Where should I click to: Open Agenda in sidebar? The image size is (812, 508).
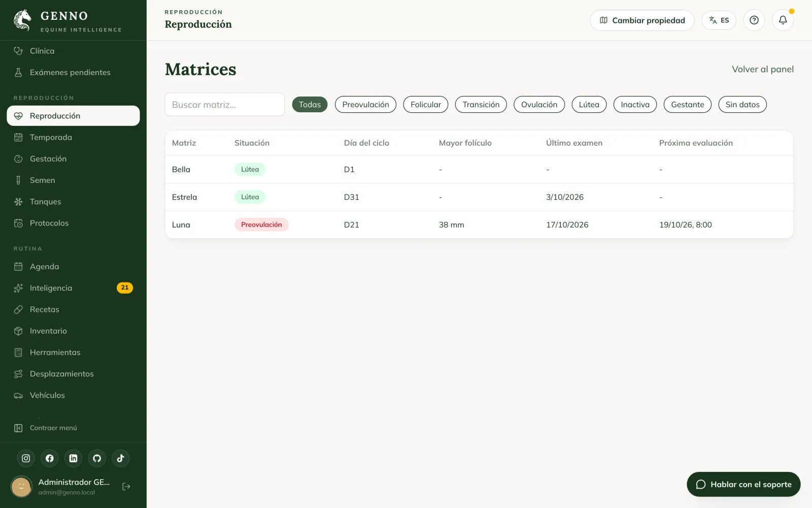[x=73, y=267]
